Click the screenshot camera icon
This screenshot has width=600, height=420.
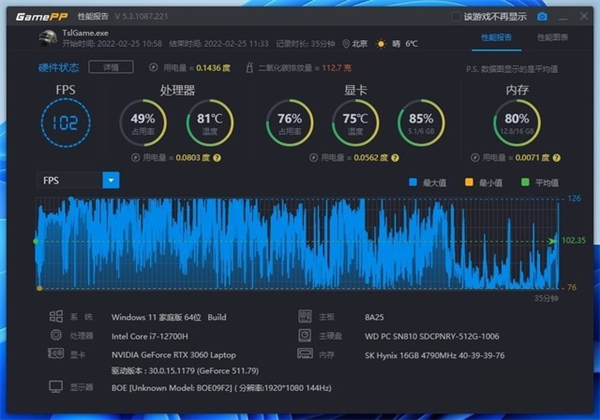543,17
